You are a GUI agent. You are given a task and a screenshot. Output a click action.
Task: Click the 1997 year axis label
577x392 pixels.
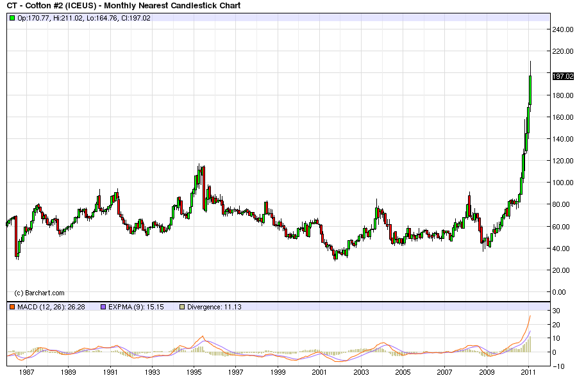coord(235,372)
